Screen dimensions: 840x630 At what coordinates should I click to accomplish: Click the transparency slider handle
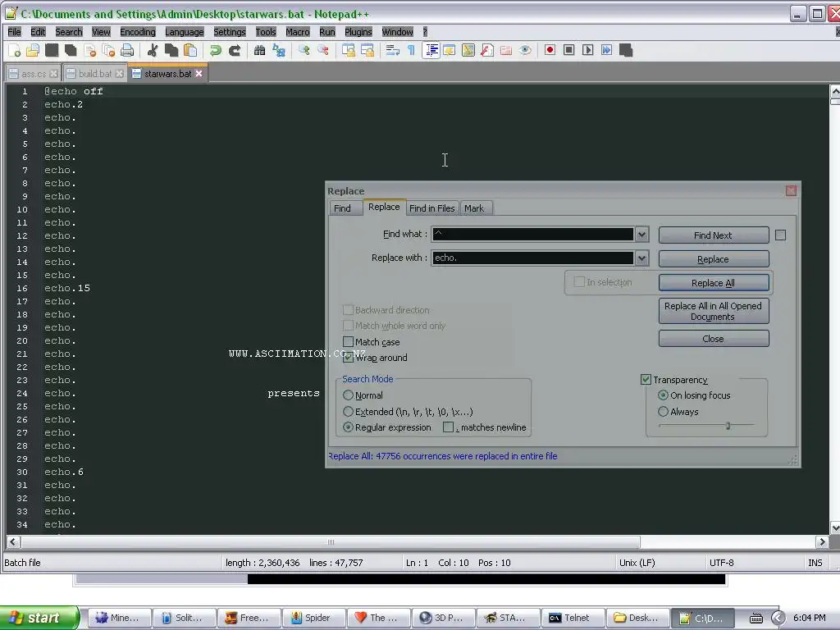pos(728,426)
